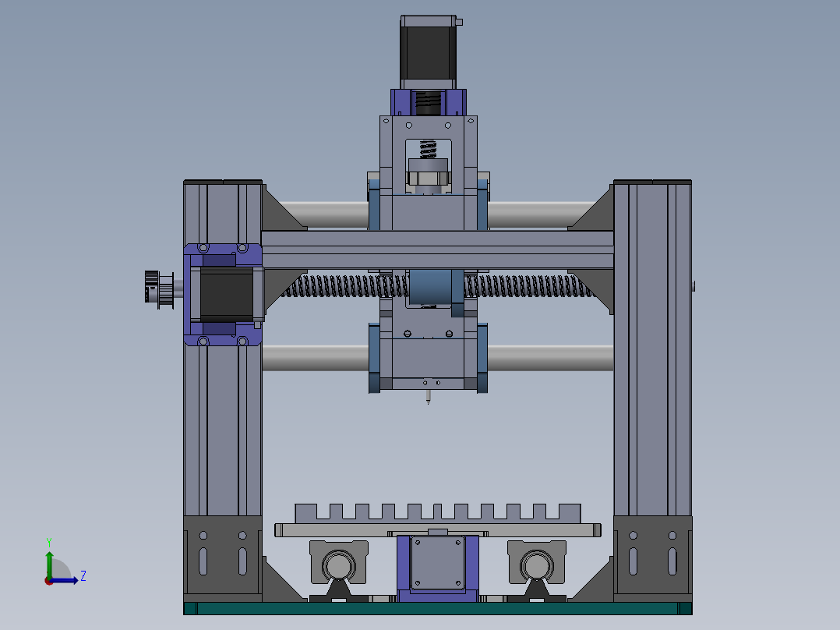Image resolution: width=840 pixels, height=630 pixels.
Task: Select the dark green base plate
Action: point(436,608)
